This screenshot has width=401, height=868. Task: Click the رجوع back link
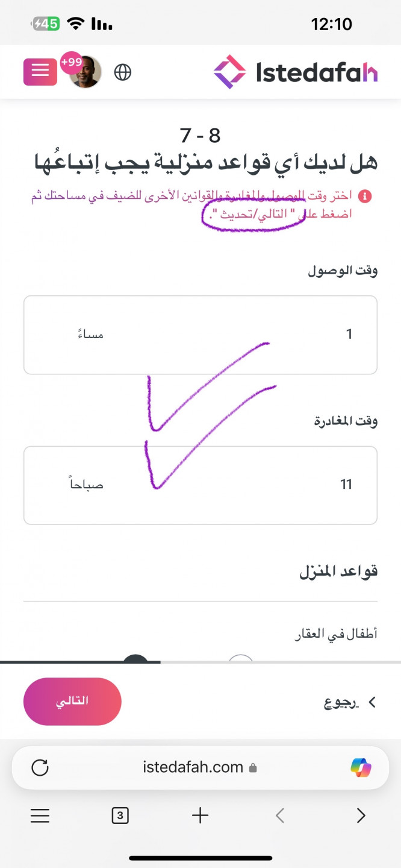(x=346, y=702)
